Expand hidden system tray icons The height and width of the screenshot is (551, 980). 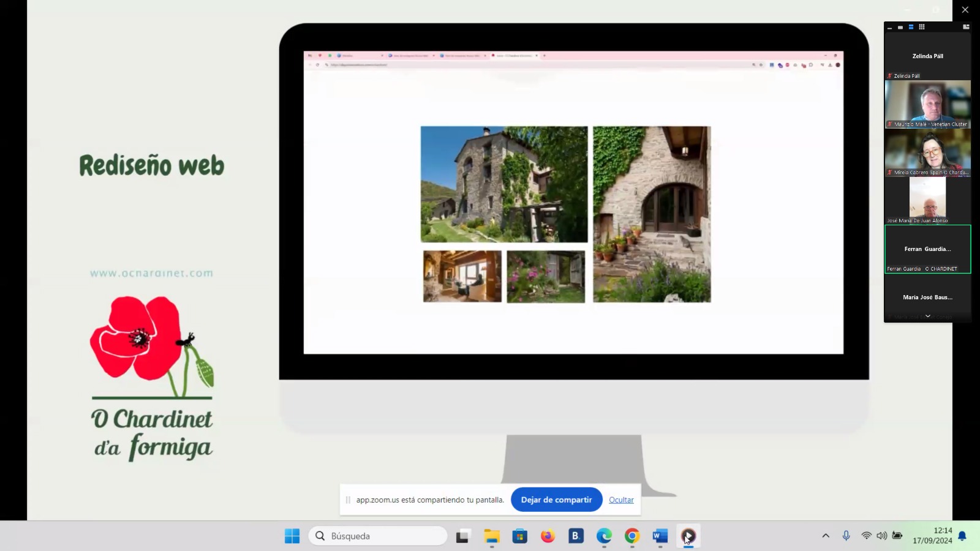click(826, 536)
